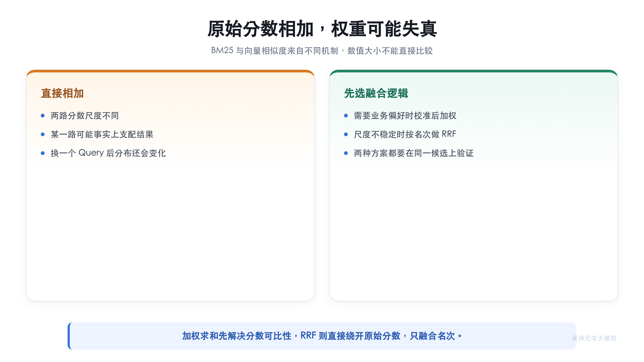The width and height of the screenshot is (644, 362).
Task: Select the heading 先选融合逻辑
Action: 376,93
